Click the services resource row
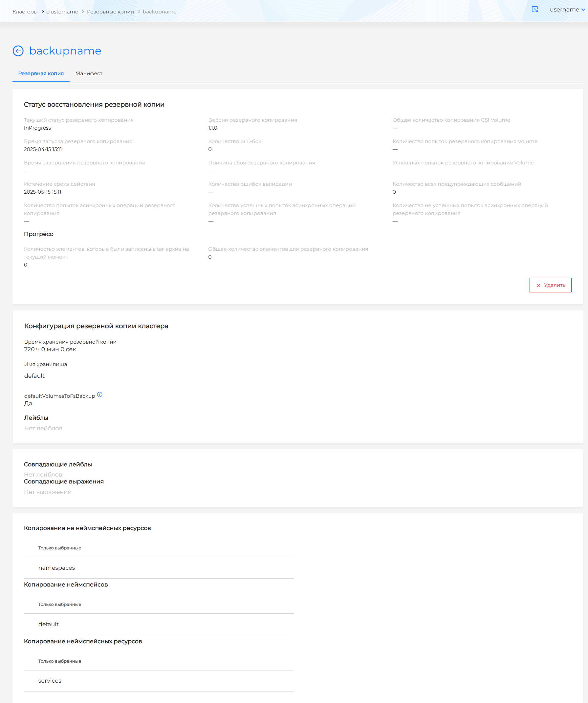Image resolution: width=588 pixels, height=703 pixels. pos(50,681)
